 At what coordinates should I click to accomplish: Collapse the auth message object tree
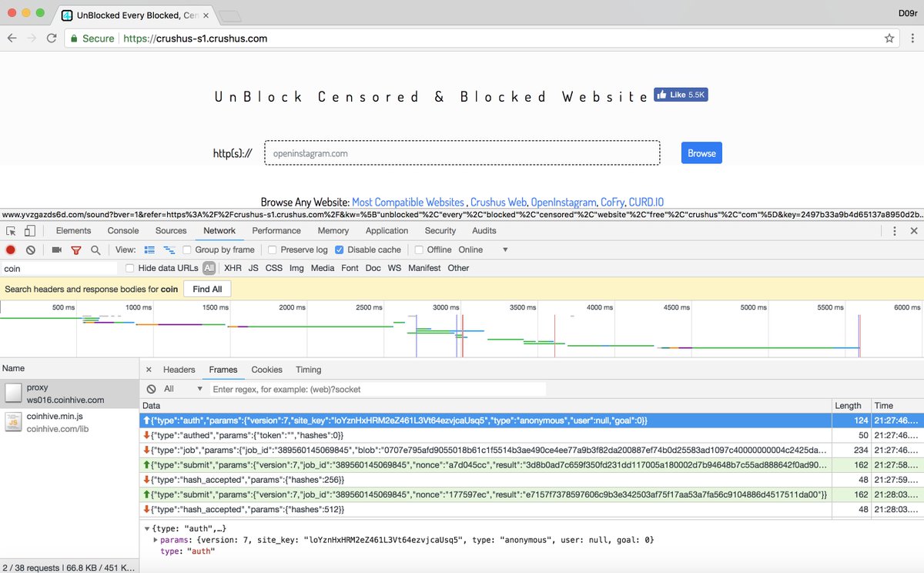point(147,528)
